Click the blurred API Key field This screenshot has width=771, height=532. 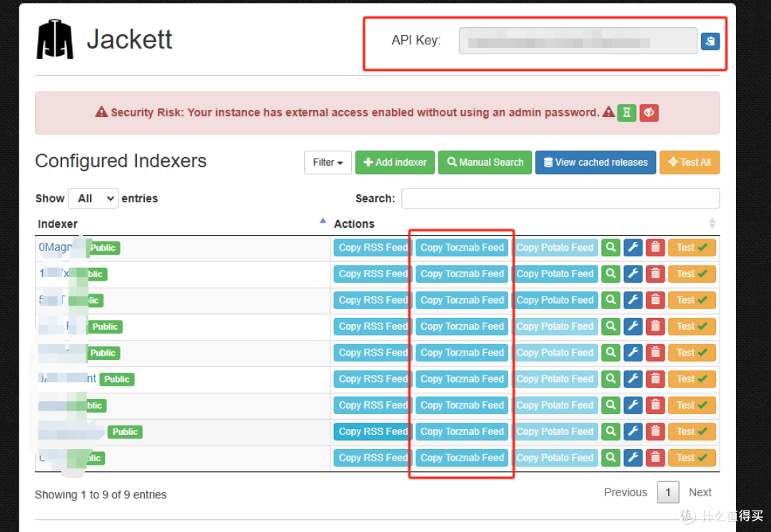click(x=578, y=41)
